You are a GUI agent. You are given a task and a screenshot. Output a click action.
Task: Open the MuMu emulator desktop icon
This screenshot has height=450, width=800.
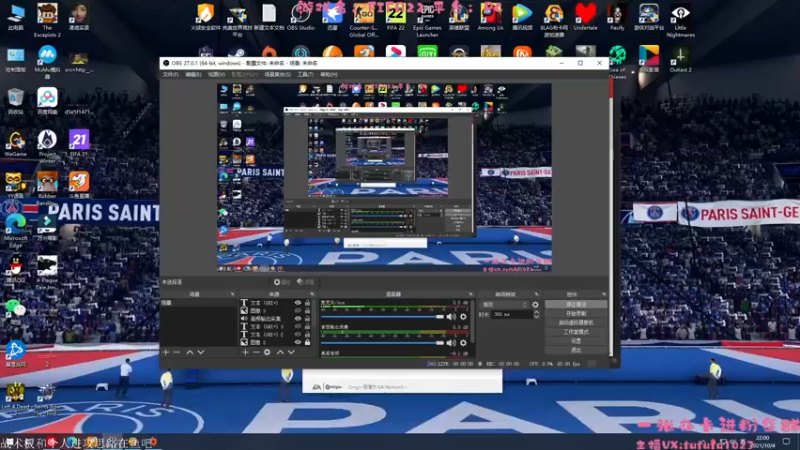[47, 61]
